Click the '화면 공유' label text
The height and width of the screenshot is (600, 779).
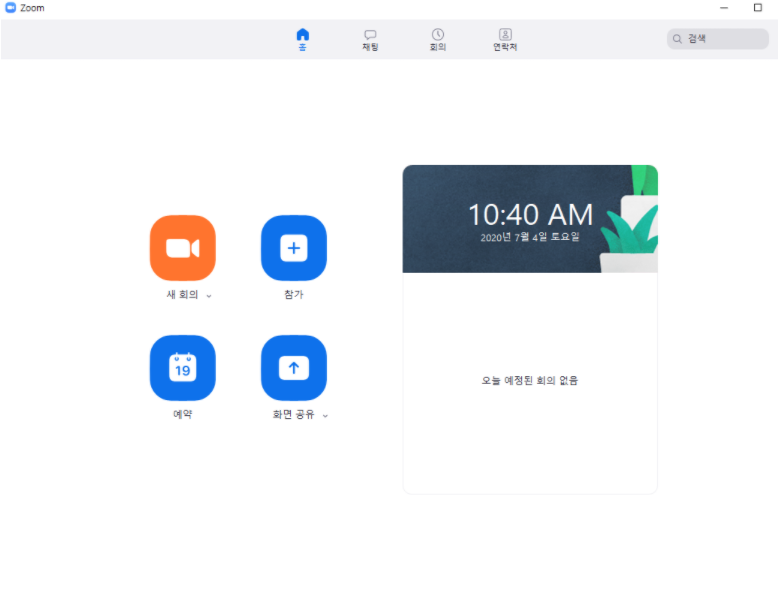pos(294,414)
